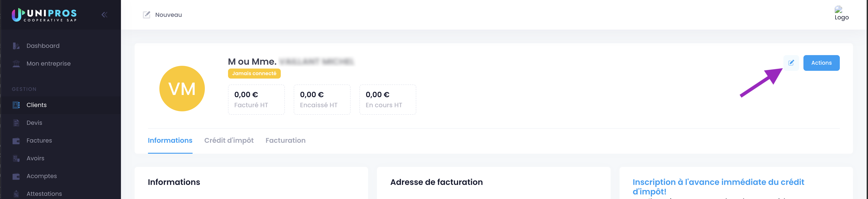Click the Unipros logo
Viewport: 868px width, 199px height.
point(44,15)
